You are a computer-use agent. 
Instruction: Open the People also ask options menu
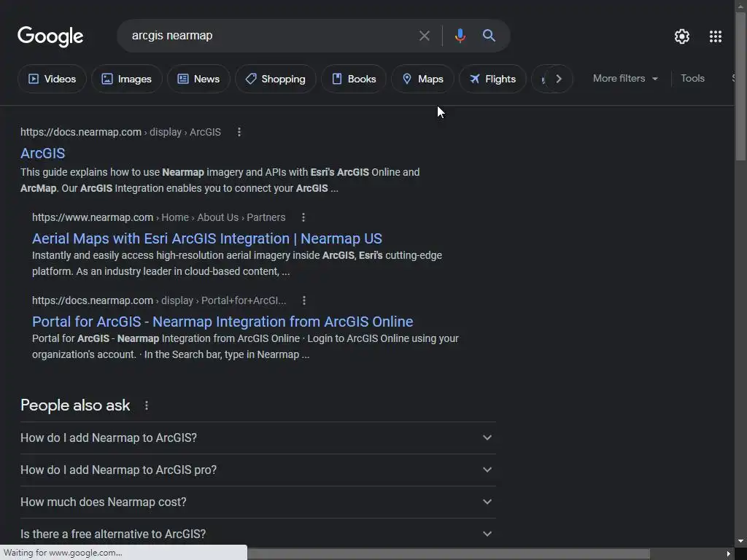click(146, 405)
